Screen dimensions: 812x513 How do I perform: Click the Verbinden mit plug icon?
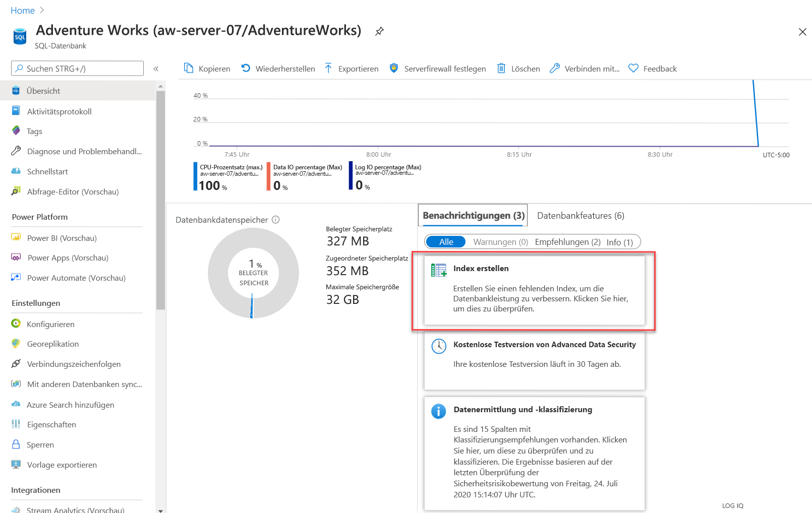[555, 68]
